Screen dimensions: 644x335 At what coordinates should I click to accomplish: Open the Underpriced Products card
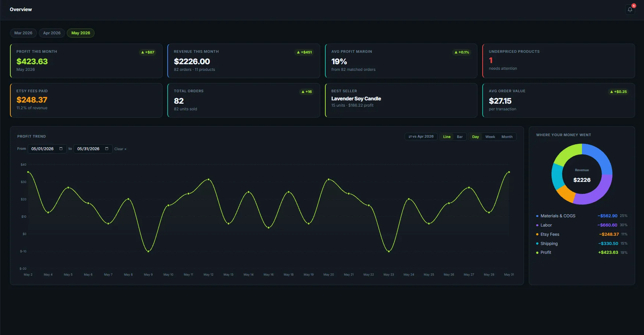(559, 61)
